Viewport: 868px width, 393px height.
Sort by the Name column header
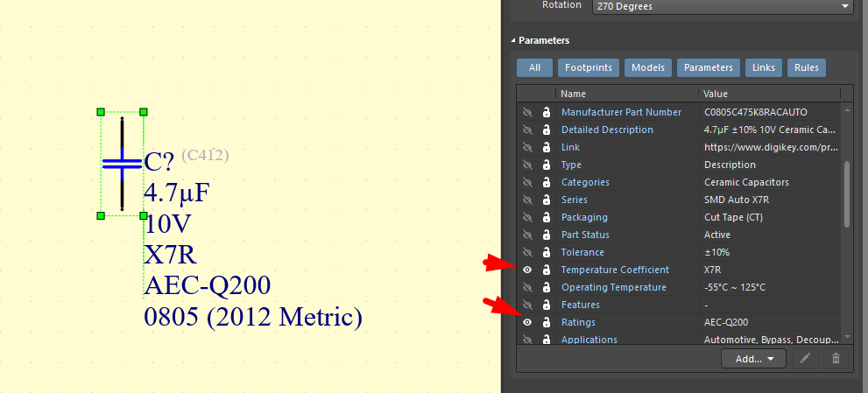pos(628,94)
